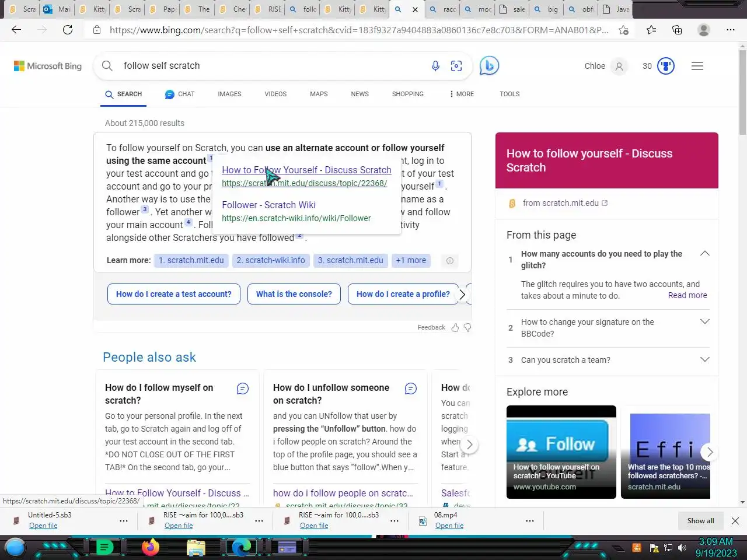The width and height of the screenshot is (747, 560).
Task: Click the Chloe account avatar icon
Action: [x=619, y=66]
